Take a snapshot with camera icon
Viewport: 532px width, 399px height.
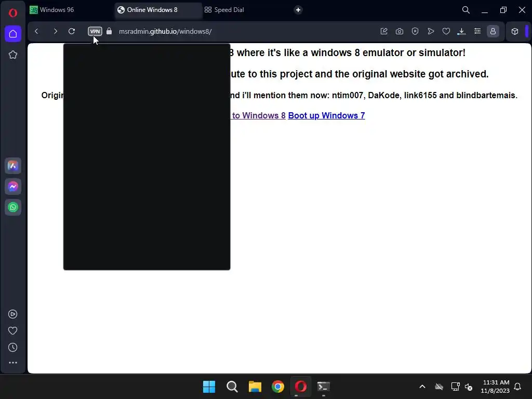click(x=400, y=31)
